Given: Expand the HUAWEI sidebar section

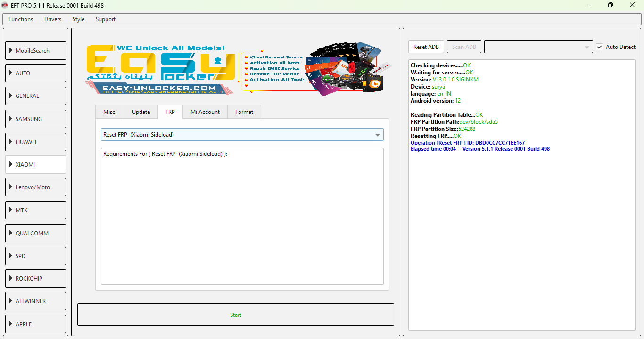Looking at the screenshot, I should [35, 142].
